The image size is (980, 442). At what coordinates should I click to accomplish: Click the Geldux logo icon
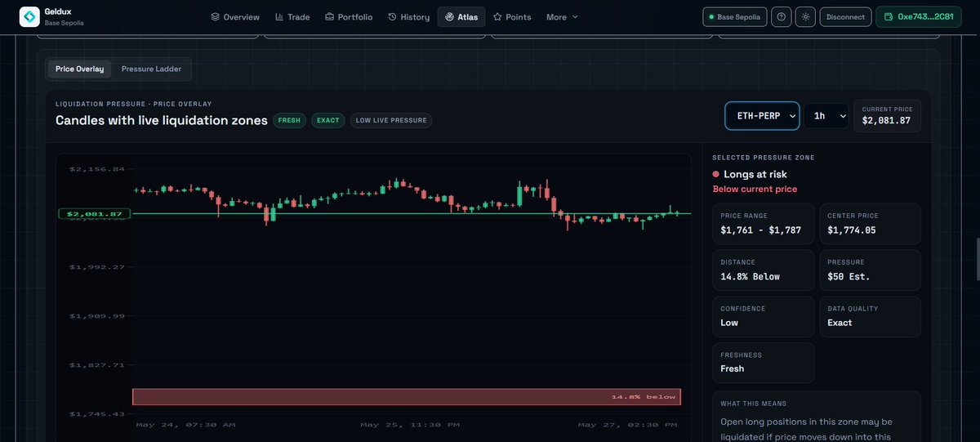(30, 16)
